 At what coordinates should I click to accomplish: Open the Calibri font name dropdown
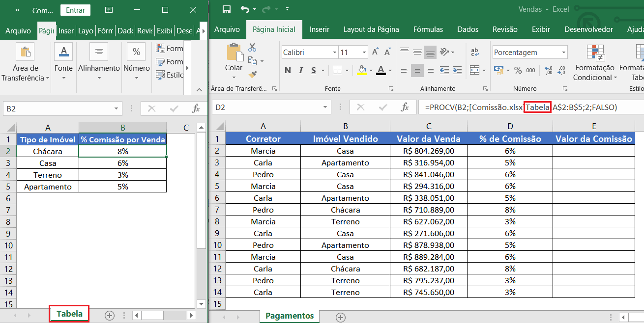point(334,52)
